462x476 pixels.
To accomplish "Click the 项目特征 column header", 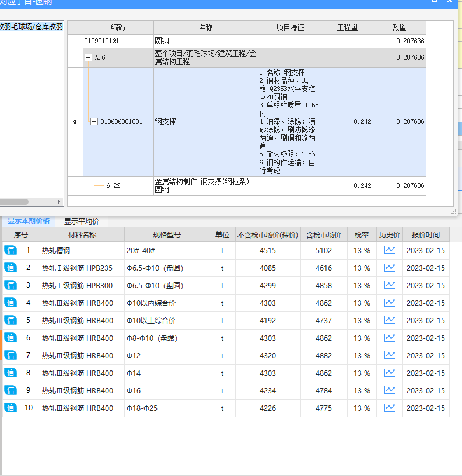I will 290,27.
